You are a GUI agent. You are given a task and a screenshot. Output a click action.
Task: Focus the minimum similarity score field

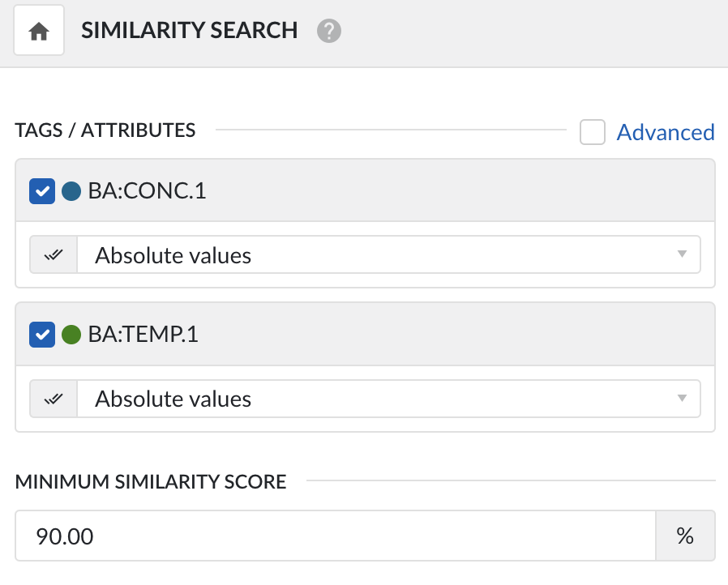(335, 536)
